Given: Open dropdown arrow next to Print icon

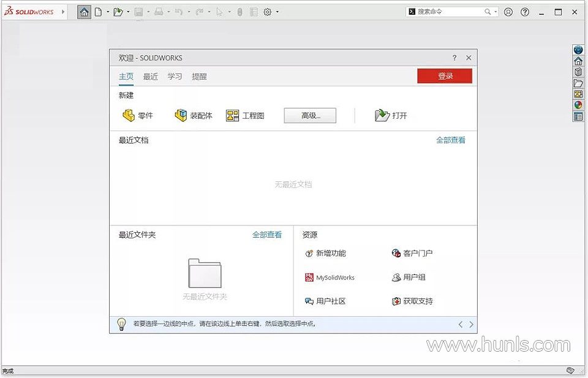Looking at the screenshot, I should [169, 12].
